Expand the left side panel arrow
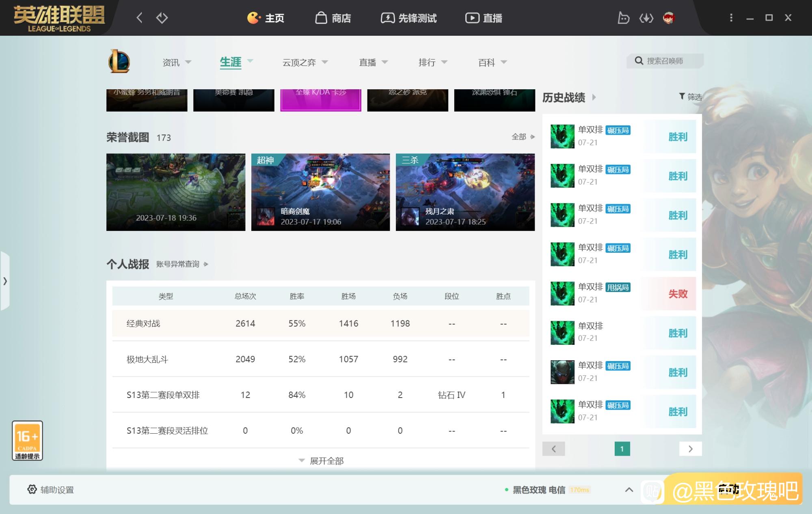The width and height of the screenshot is (812, 514). point(5,281)
